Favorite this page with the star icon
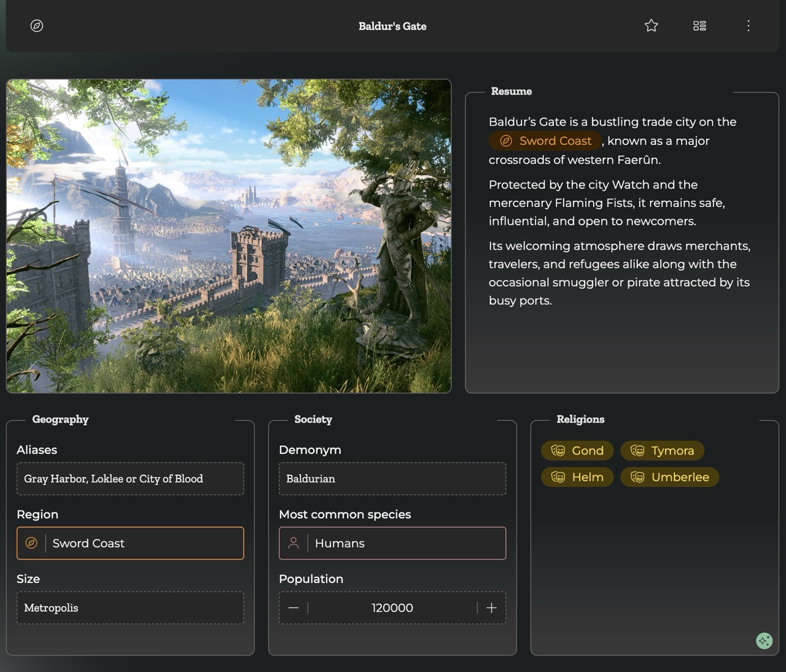 click(x=652, y=26)
